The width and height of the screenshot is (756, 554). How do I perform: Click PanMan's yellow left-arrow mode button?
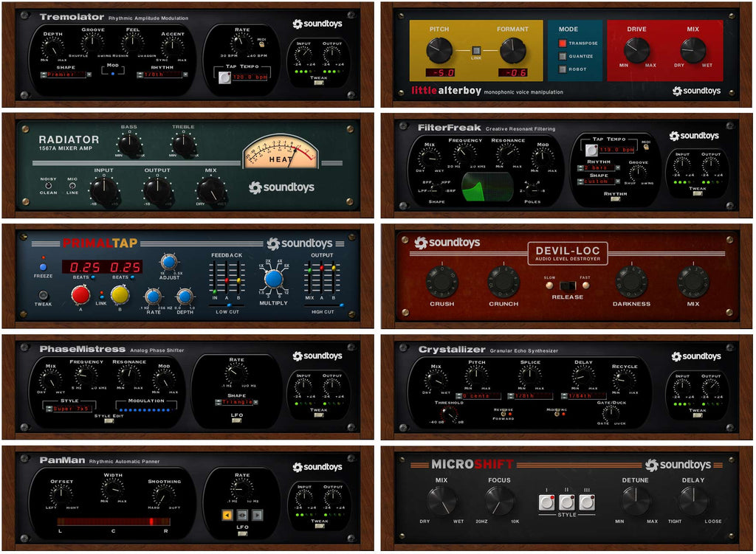point(227,515)
